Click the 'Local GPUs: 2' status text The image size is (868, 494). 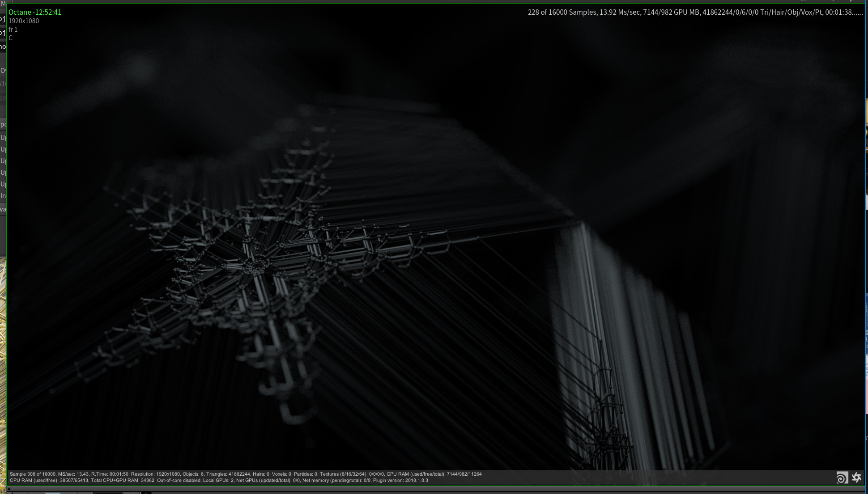(x=218, y=481)
